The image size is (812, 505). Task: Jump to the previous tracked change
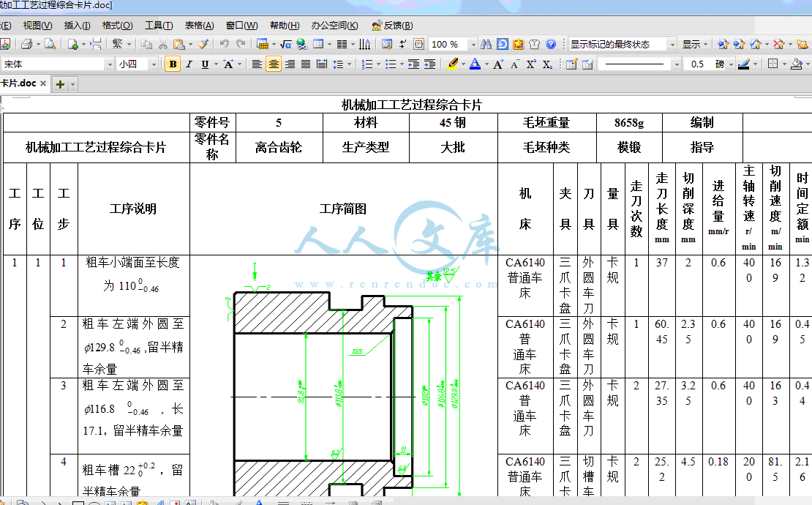[x=723, y=45]
